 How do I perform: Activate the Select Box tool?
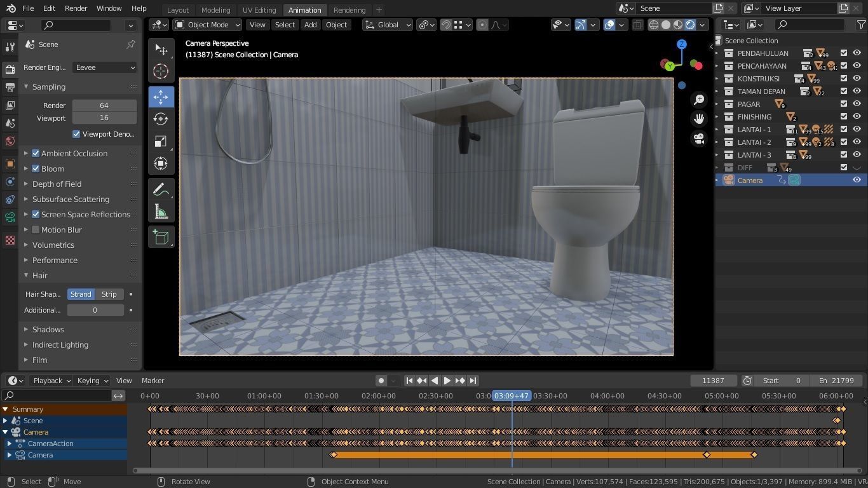(161, 50)
